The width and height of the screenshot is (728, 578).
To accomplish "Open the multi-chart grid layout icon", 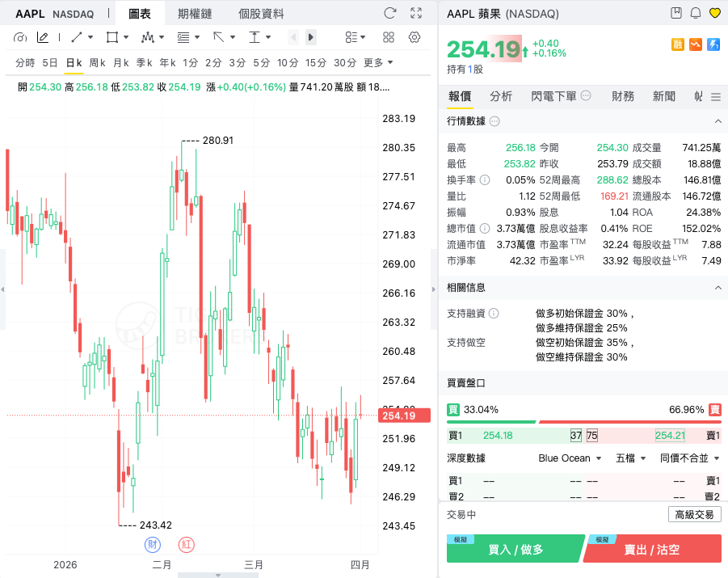I will [389, 37].
